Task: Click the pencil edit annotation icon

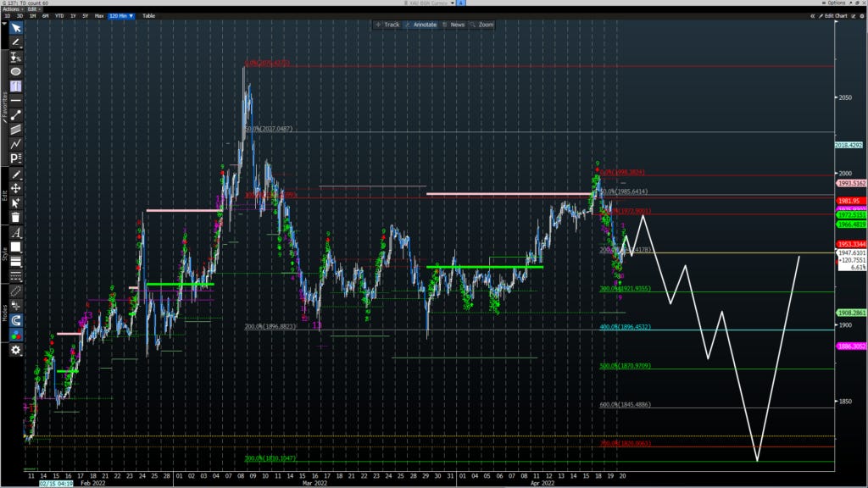Action: click(16, 175)
